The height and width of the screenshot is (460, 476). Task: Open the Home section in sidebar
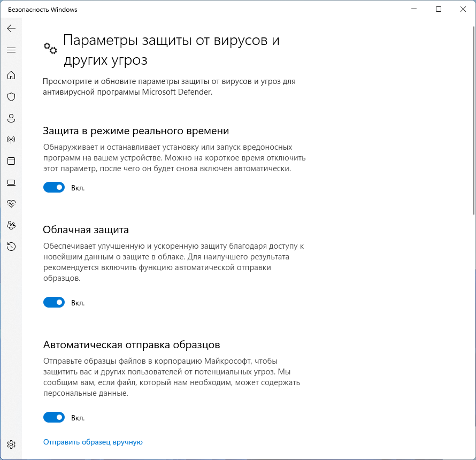point(11,75)
